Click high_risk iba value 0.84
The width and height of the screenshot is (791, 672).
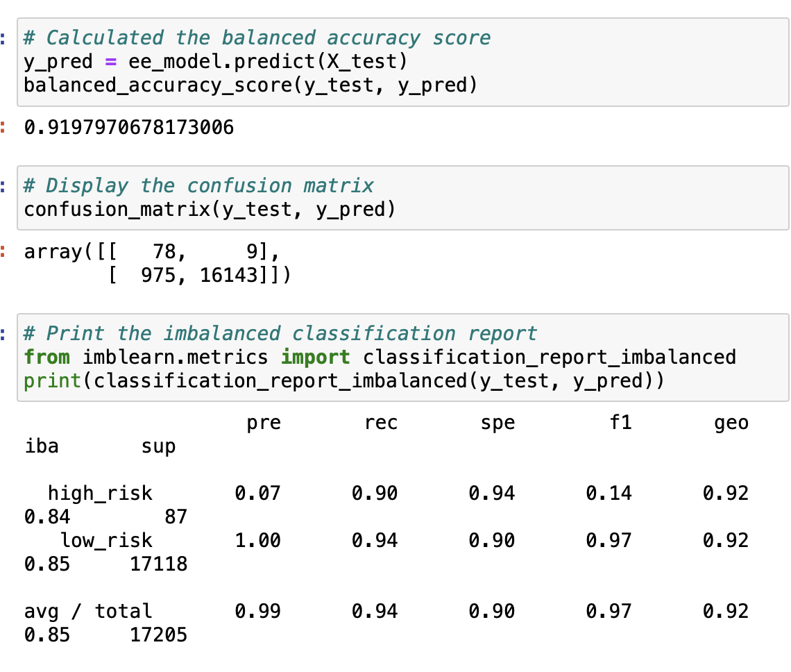(47, 517)
